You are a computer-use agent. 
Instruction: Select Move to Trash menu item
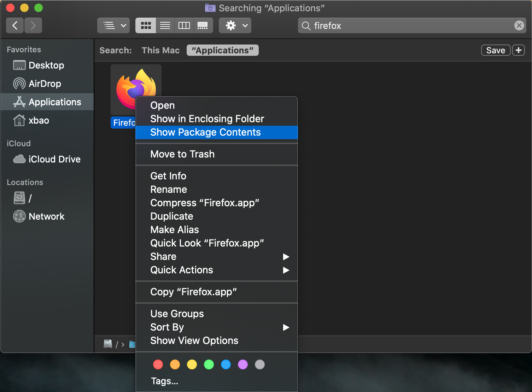pos(182,154)
